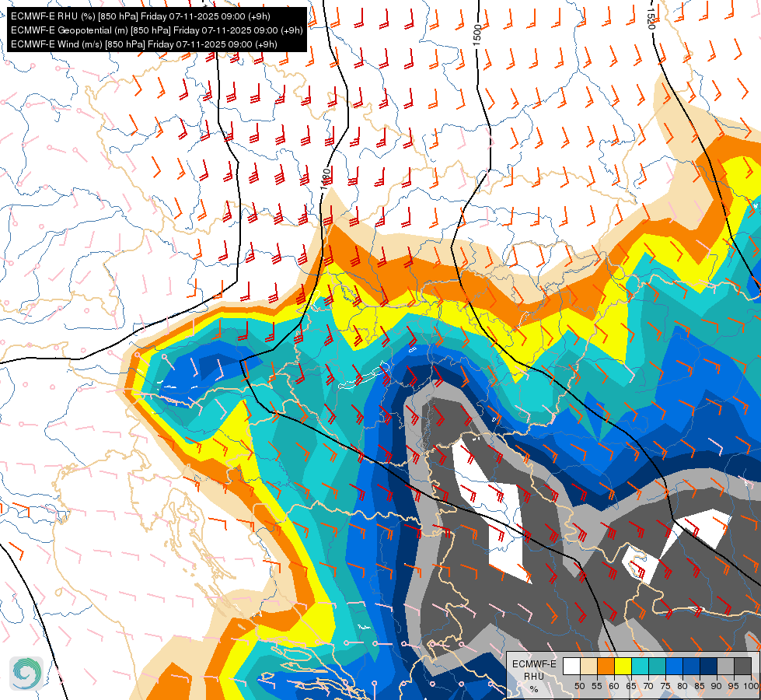Select the teal 70–75% legend swatch

coord(657,666)
